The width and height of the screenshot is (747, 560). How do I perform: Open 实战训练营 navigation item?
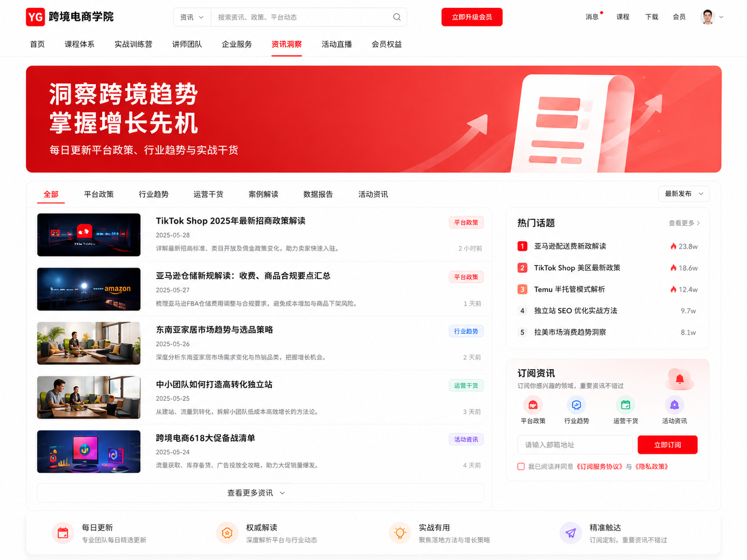pos(133,44)
